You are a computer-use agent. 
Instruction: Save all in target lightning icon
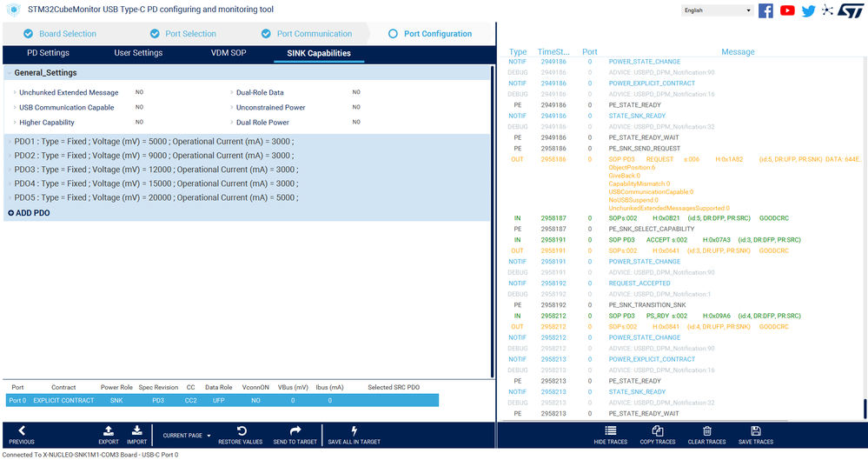point(354,435)
